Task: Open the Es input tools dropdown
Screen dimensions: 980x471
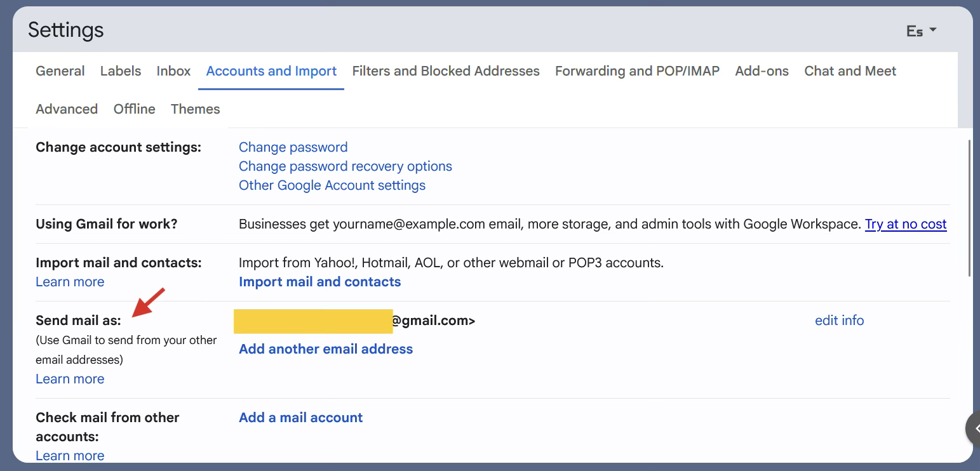Action: click(x=922, y=30)
